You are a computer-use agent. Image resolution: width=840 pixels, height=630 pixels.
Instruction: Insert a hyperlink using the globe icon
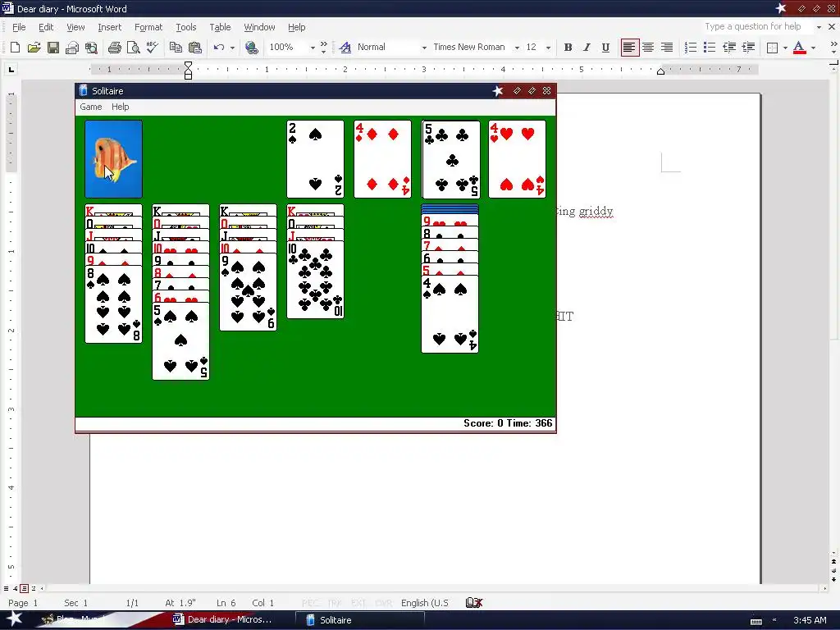251,47
